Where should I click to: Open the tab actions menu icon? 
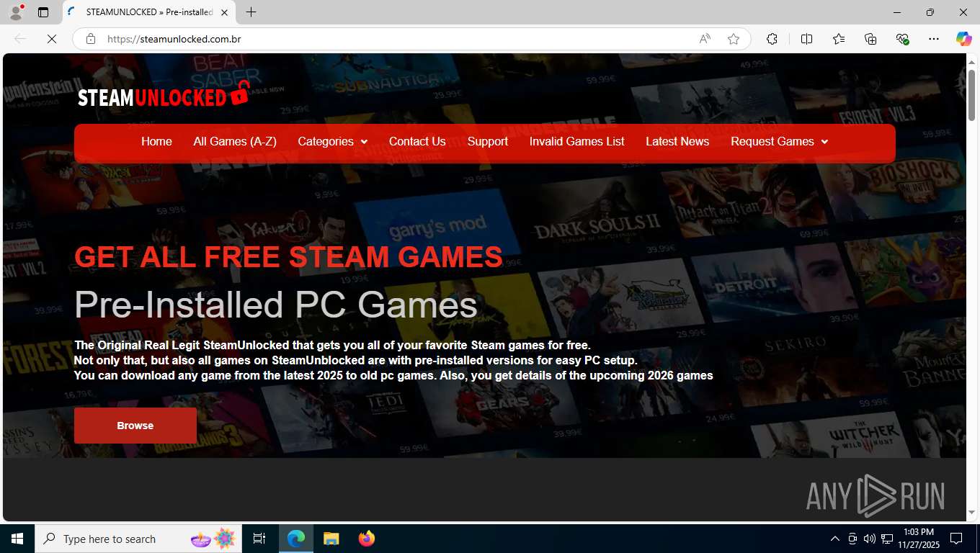43,12
